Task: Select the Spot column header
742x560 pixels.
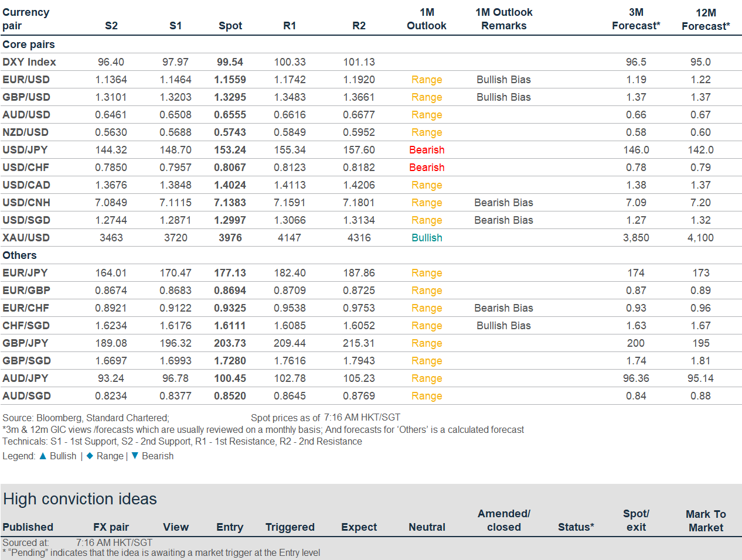Action: tap(230, 26)
